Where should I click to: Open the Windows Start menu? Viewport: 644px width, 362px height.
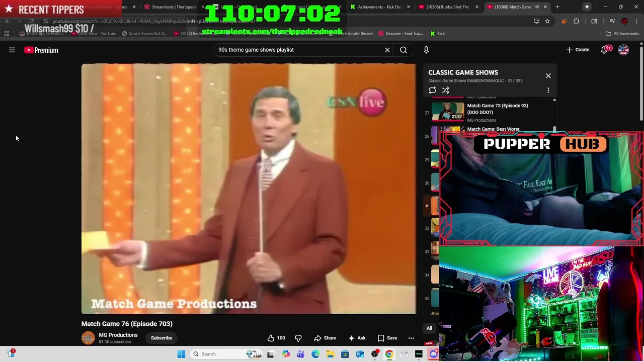pos(181,354)
